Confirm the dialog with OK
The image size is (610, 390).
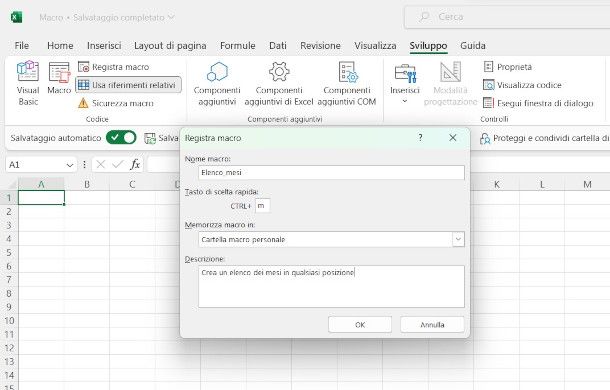tap(360, 325)
